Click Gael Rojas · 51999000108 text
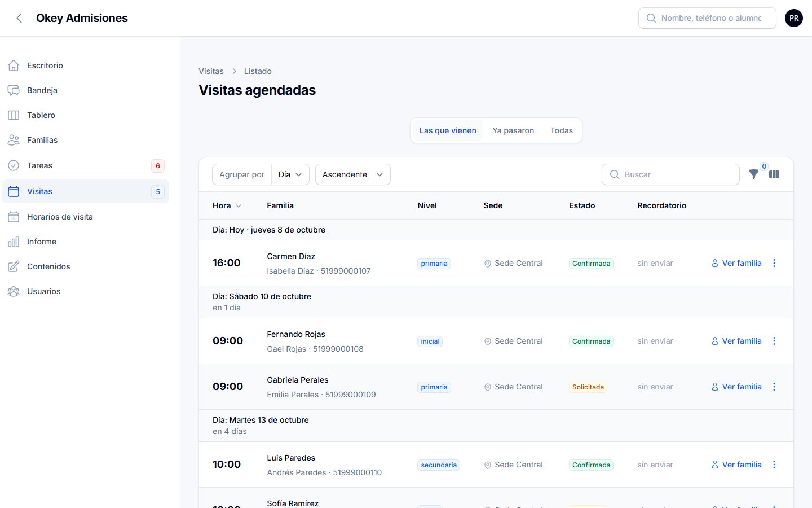This screenshot has height=508, width=812. click(x=315, y=349)
